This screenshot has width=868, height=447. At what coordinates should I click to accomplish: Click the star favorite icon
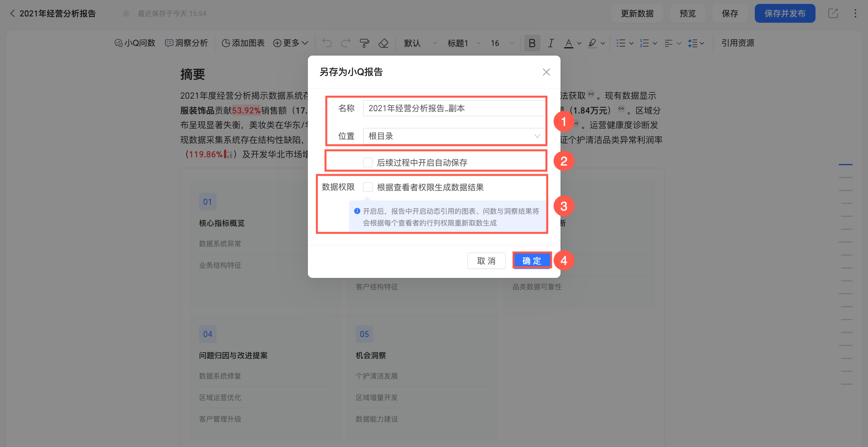pos(126,14)
